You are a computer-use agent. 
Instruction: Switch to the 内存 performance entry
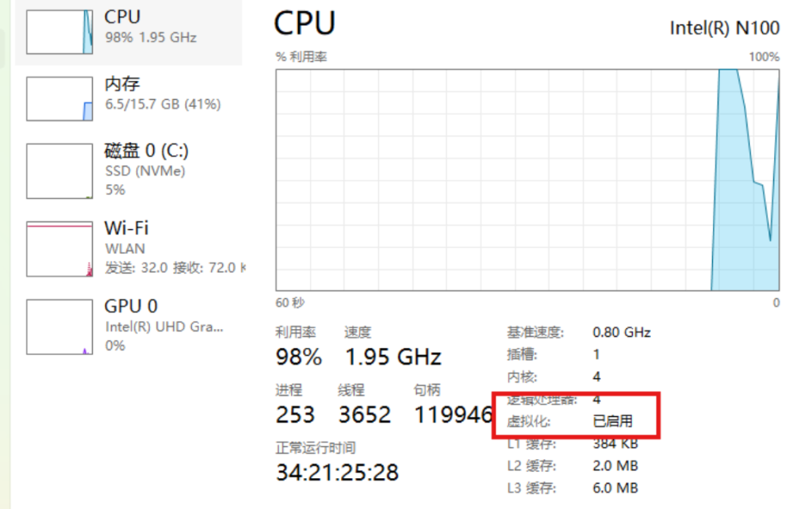click(123, 84)
